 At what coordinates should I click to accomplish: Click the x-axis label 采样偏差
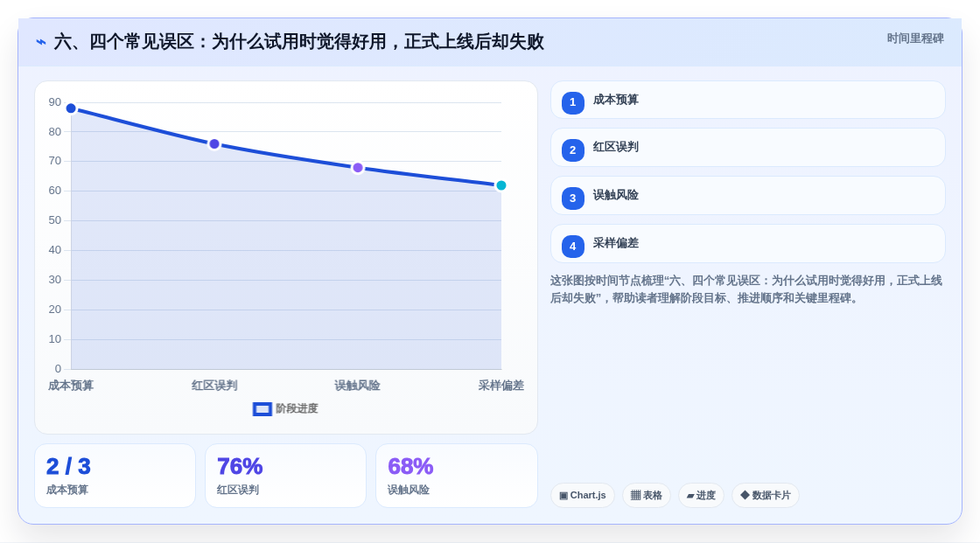pyautogui.click(x=501, y=386)
